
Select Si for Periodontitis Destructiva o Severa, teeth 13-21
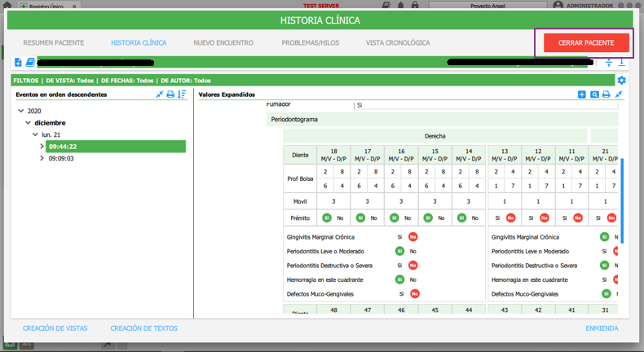[604, 266]
